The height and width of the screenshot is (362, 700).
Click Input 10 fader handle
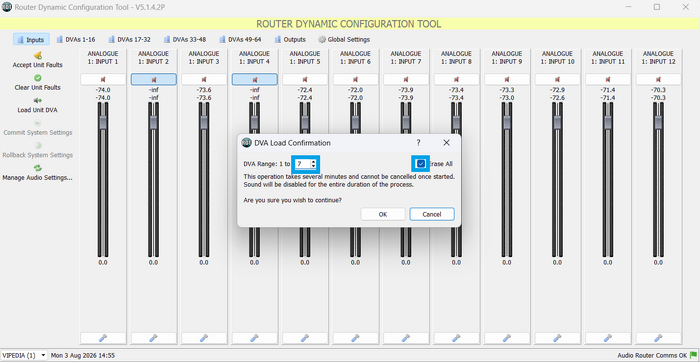point(557,123)
